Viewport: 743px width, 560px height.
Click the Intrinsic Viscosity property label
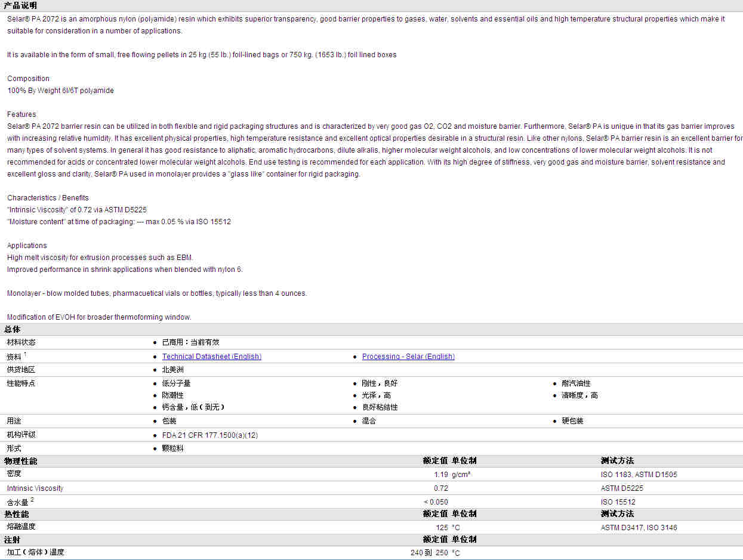(x=35, y=488)
